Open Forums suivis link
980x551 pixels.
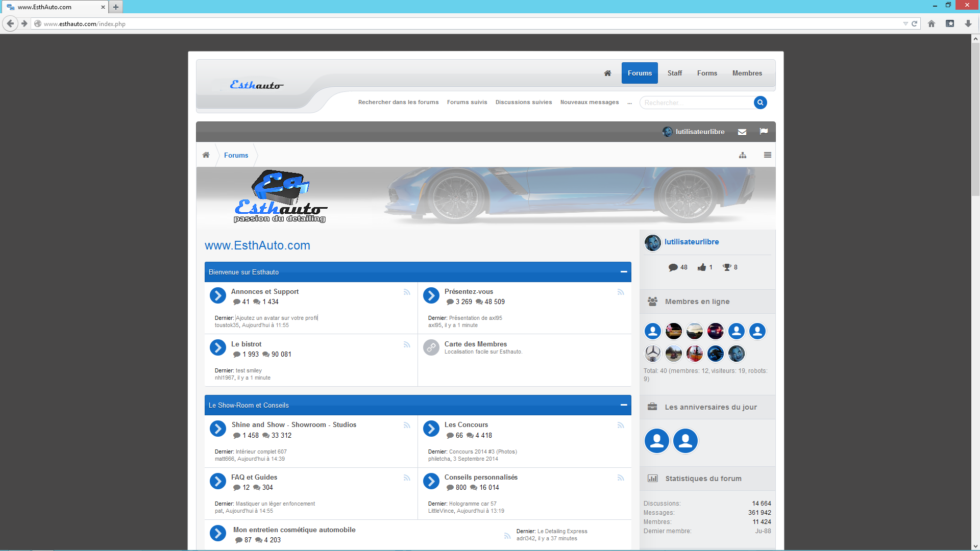coord(467,102)
